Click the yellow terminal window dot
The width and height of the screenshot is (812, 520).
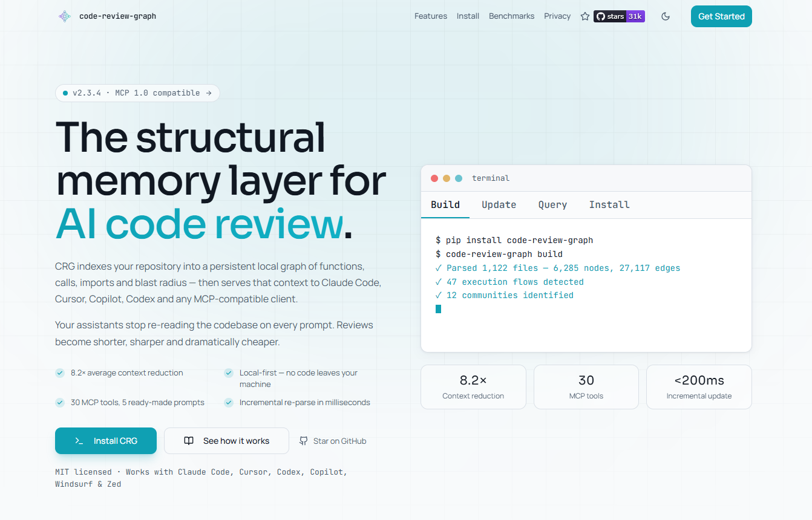447,178
